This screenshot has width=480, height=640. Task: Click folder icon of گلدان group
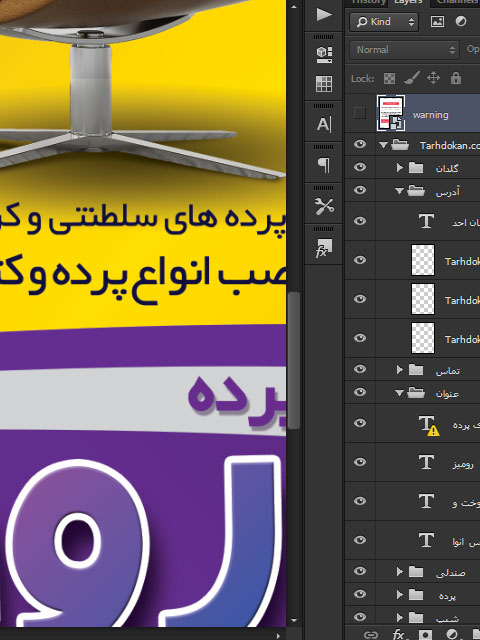click(416, 167)
